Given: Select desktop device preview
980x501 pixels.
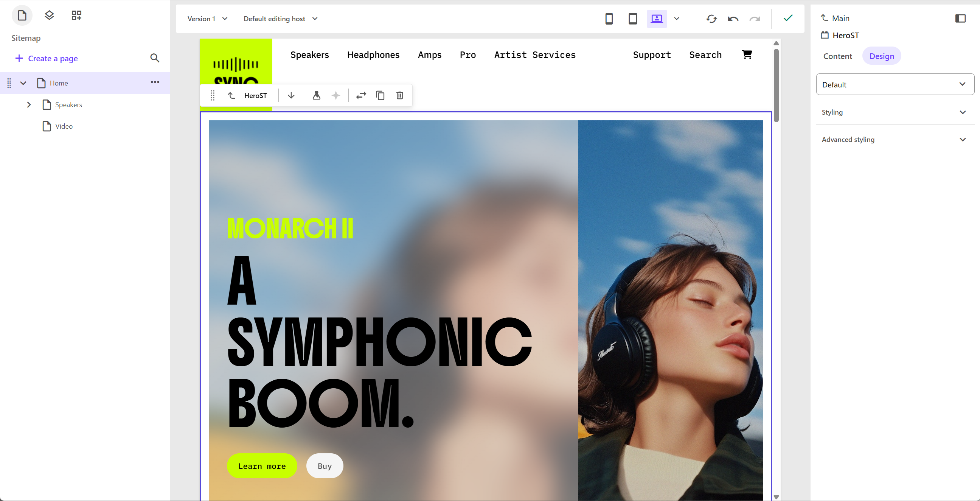Looking at the screenshot, I should [657, 19].
